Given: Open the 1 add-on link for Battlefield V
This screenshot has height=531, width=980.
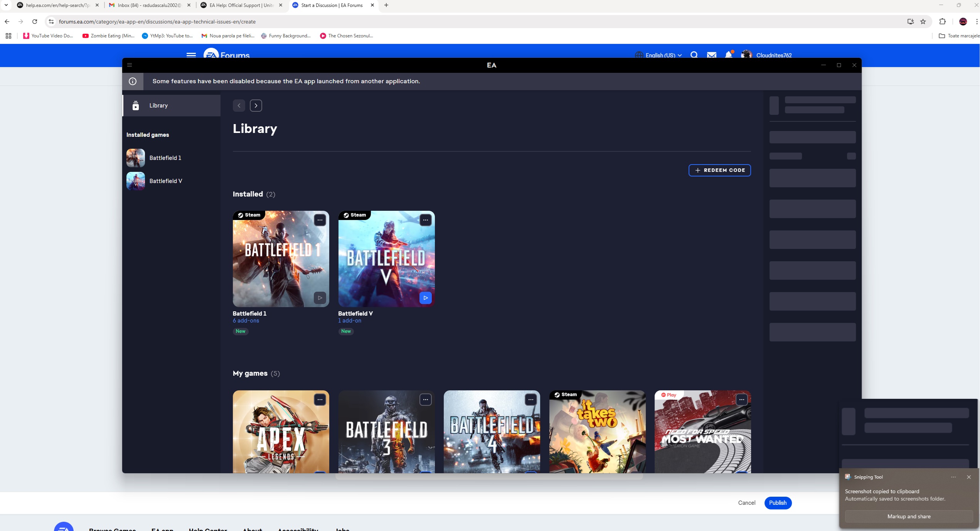Looking at the screenshot, I should pos(350,321).
